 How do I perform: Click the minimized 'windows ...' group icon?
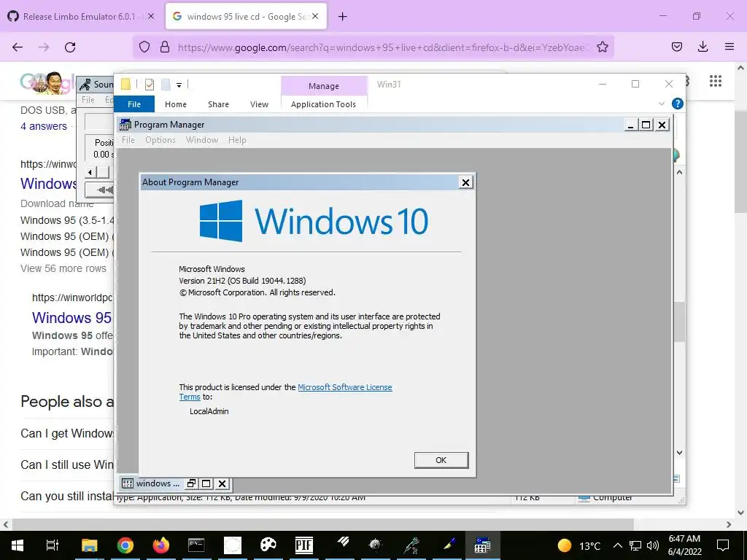128,484
